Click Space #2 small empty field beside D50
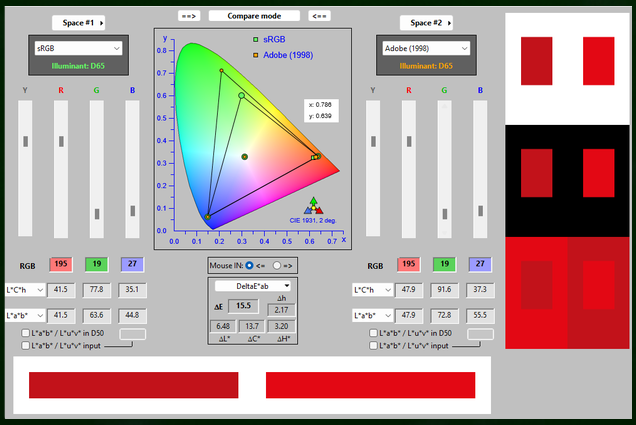 480,334
